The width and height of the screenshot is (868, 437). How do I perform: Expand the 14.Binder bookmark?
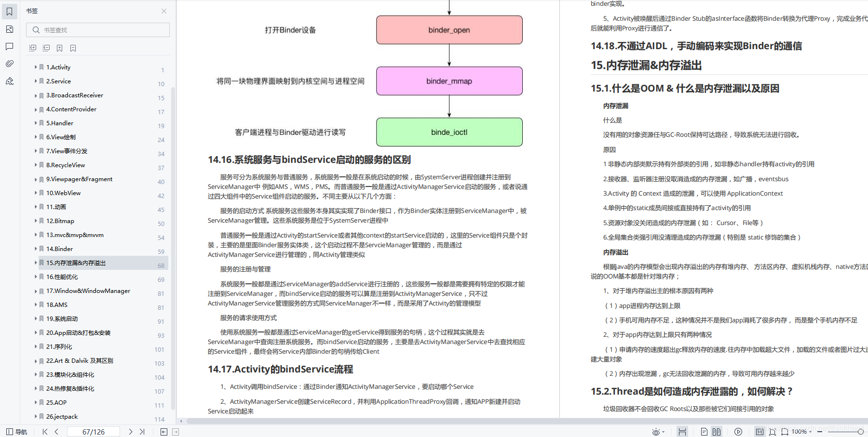[36, 249]
